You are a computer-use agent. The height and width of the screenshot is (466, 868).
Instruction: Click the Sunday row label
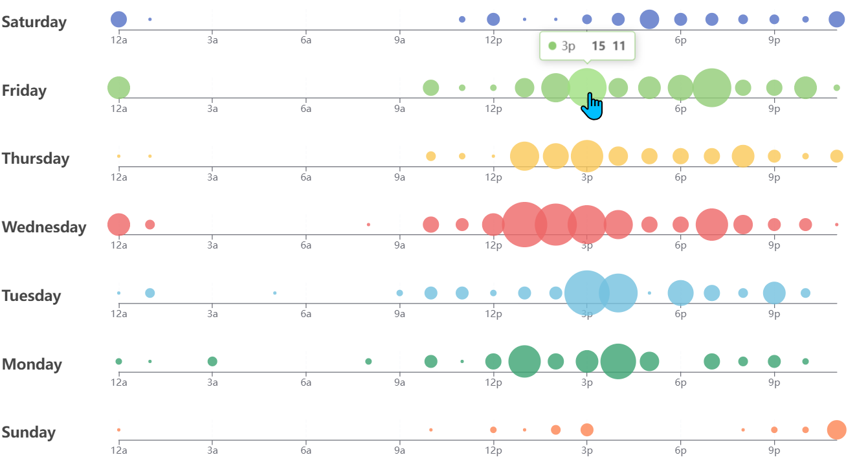click(x=29, y=432)
